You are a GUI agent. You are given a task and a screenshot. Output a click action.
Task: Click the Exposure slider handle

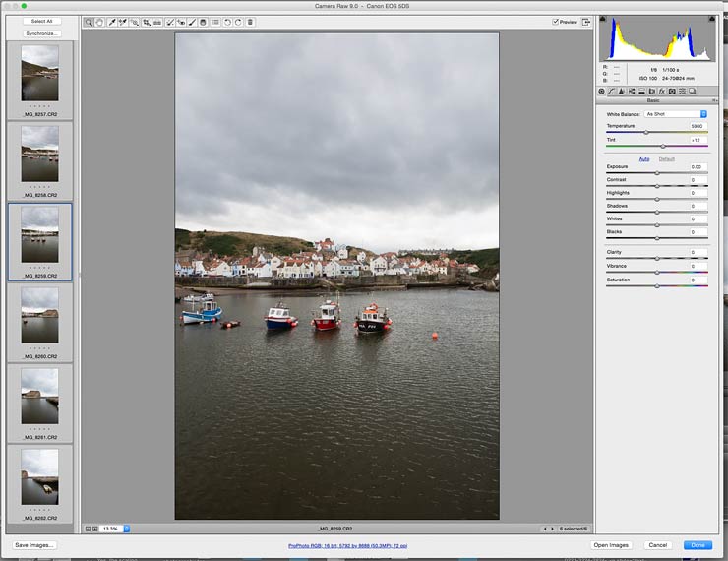(657, 173)
